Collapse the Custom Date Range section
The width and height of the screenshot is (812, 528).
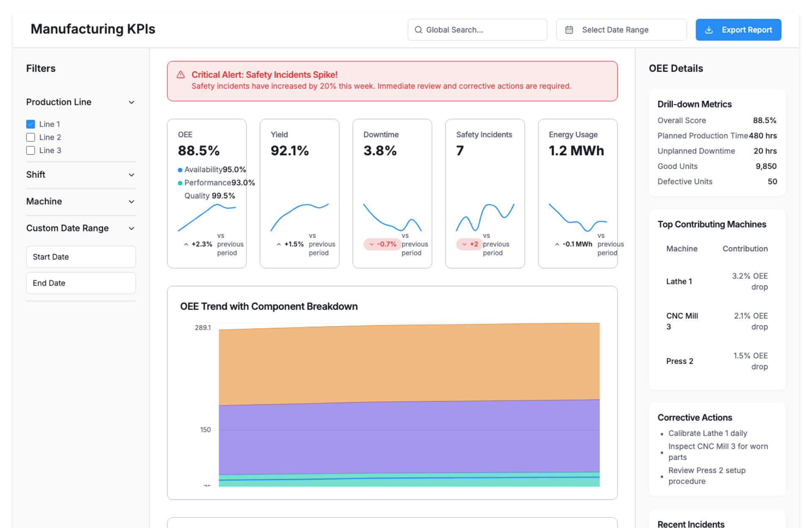click(x=132, y=228)
